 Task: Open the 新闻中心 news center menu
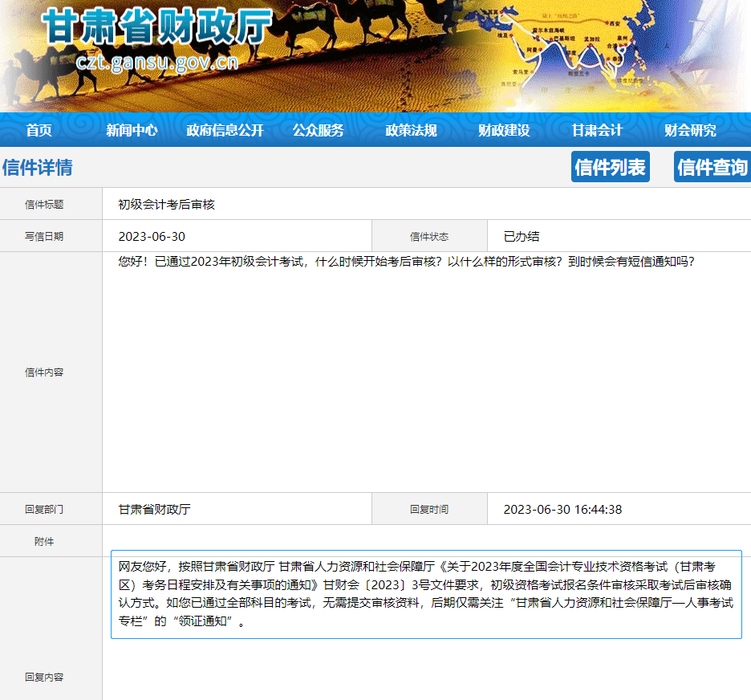(132, 129)
